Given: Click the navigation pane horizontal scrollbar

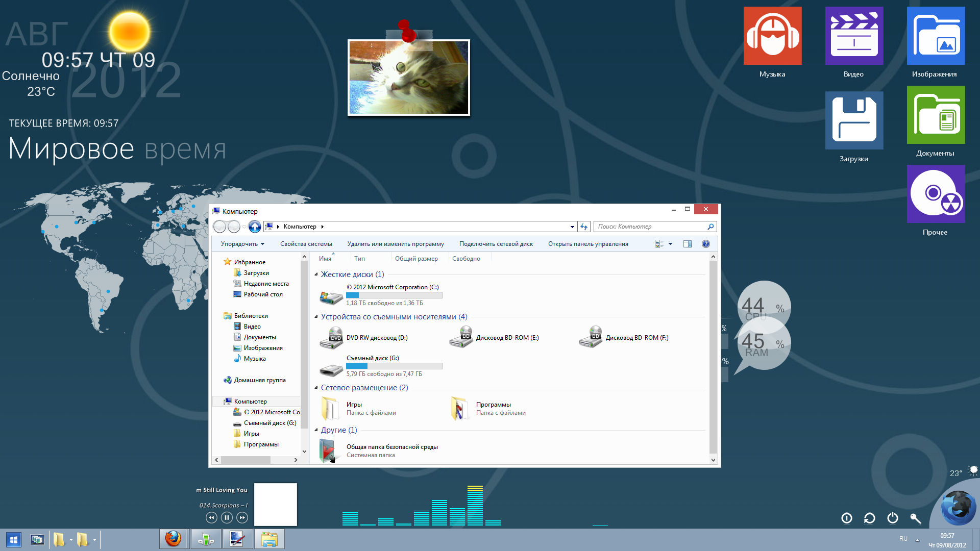Looking at the screenshot, I should coord(246,460).
